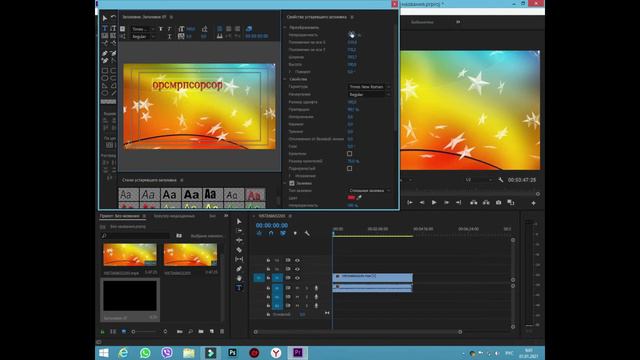Screen dimensions: 640x360
Task: Collapse the Properties section in title properties
Action: [285, 79]
